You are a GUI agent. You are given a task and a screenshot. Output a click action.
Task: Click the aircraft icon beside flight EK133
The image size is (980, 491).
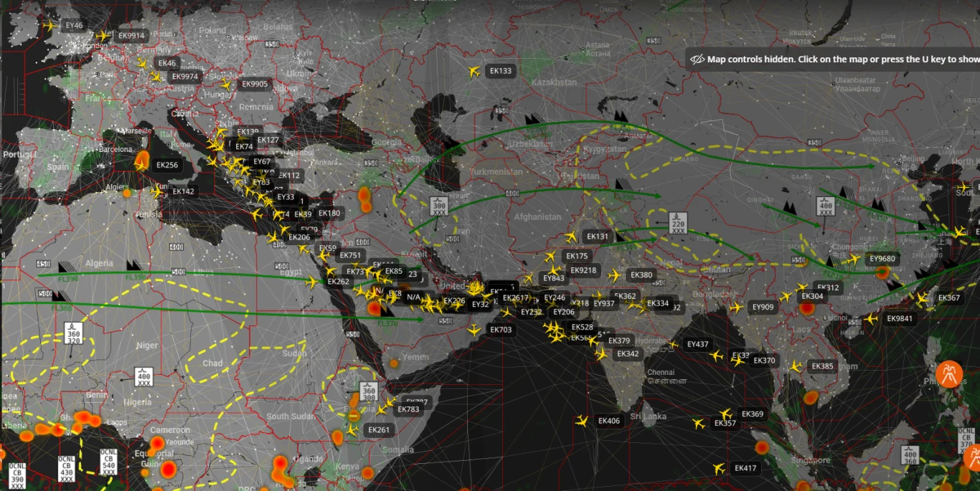tap(473, 72)
